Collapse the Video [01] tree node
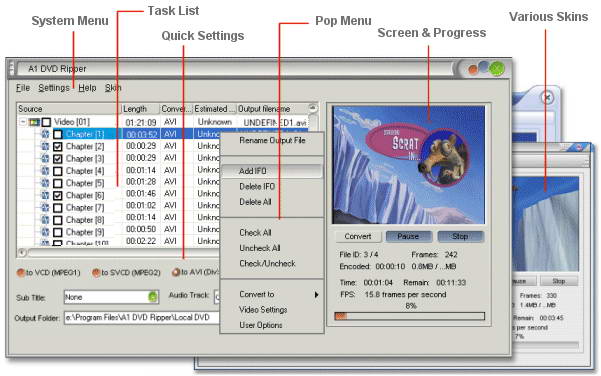Screen dimensions: 601x376 [x=23, y=122]
